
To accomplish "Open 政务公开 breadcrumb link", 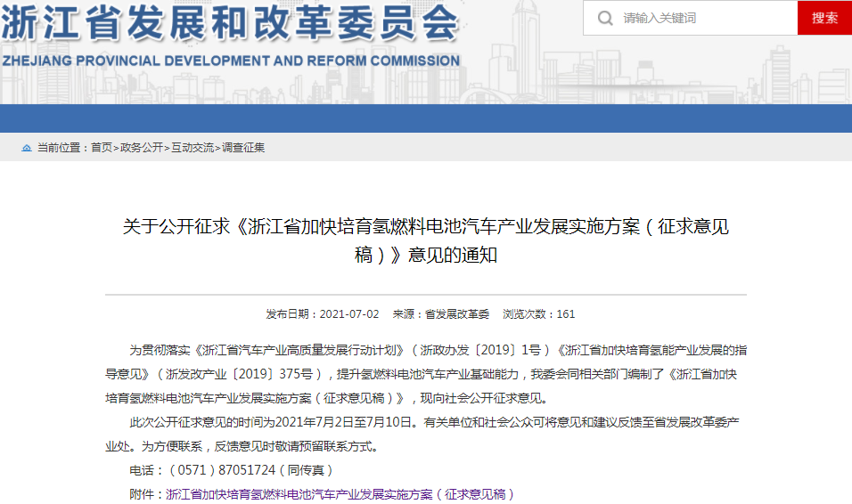I will point(142,148).
